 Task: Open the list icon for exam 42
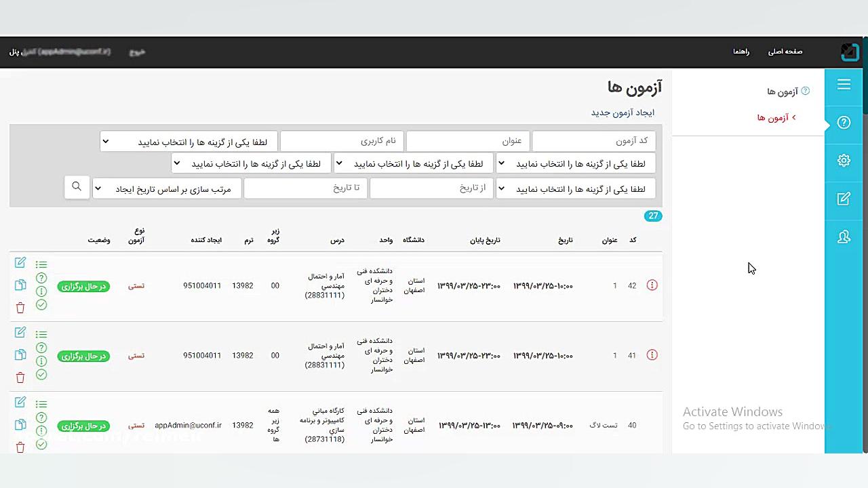41,264
